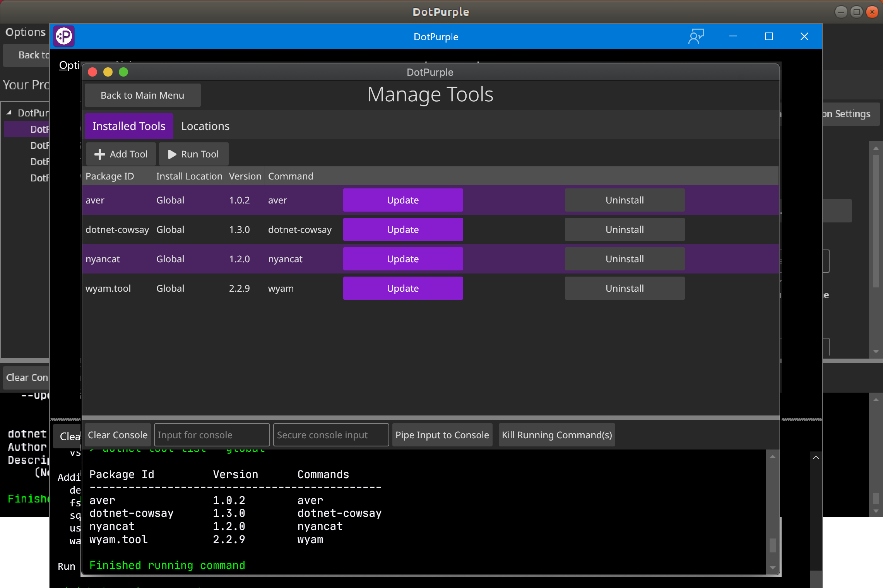883x588 pixels.
Task: Update the aver tool
Action: pyautogui.click(x=403, y=200)
